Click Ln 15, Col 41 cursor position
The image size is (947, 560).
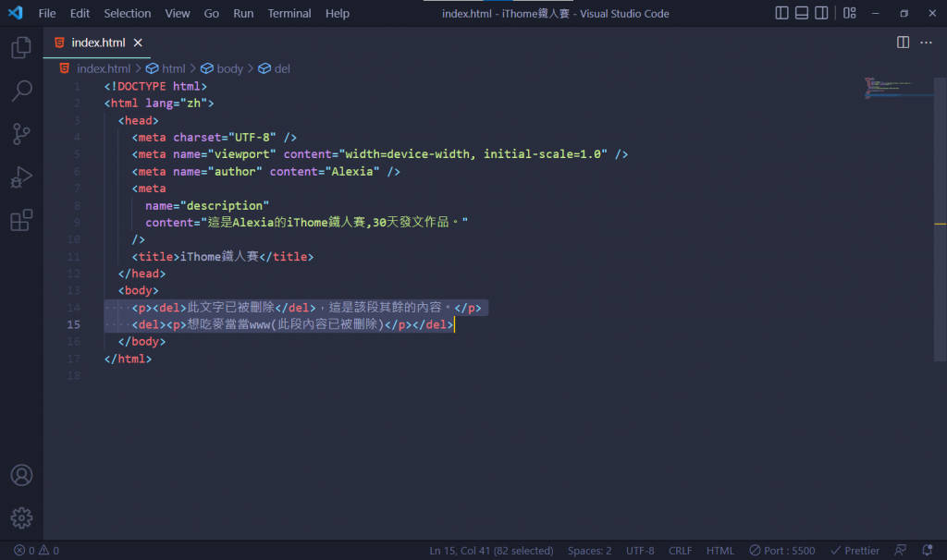491,551
